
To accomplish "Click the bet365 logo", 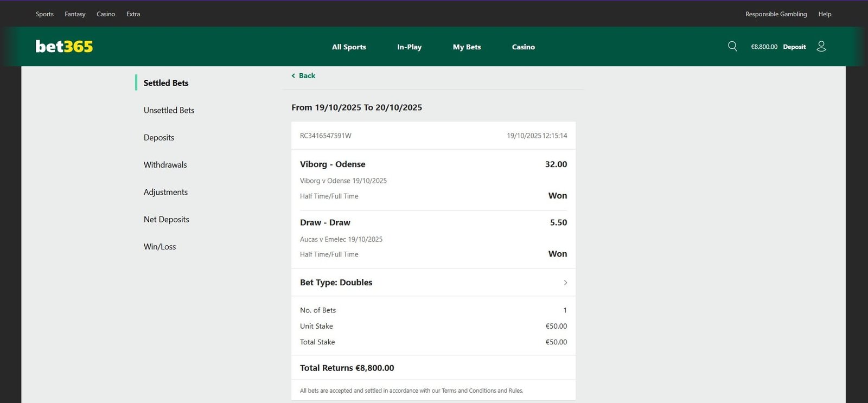I will tap(64, 47).
